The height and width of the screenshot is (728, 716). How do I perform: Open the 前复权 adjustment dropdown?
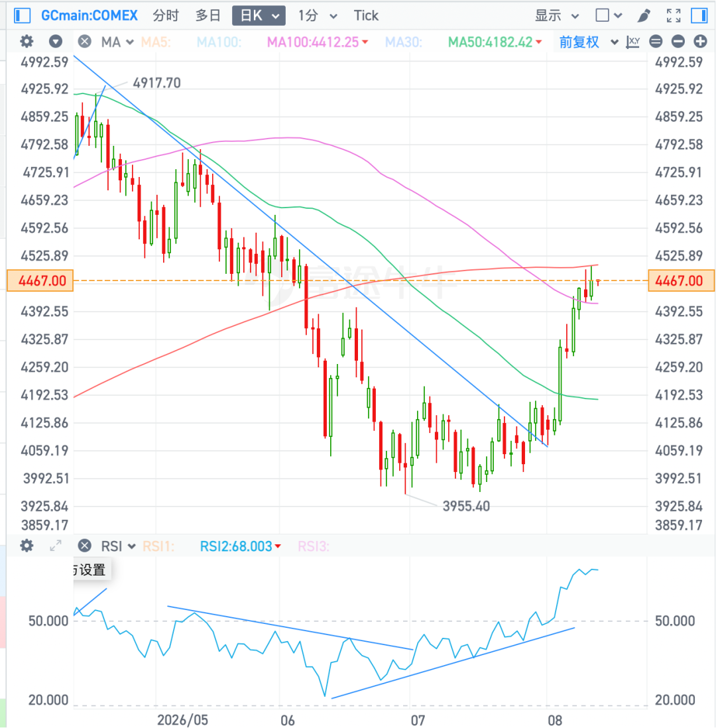coord(588,42)
